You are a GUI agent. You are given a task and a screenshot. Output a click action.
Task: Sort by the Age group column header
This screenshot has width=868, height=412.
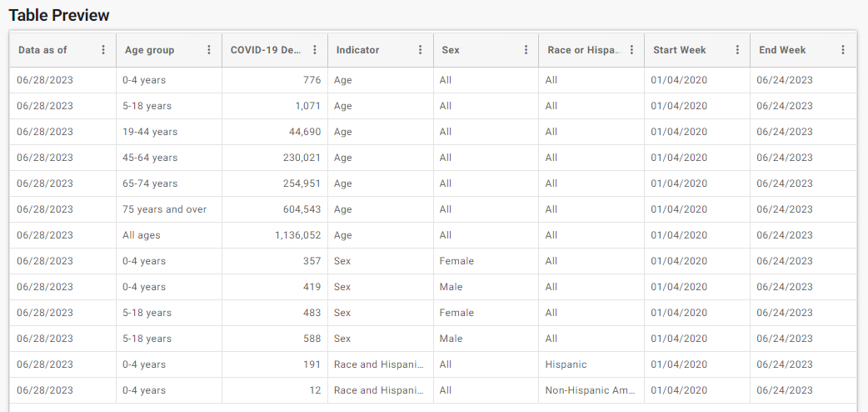149,50
